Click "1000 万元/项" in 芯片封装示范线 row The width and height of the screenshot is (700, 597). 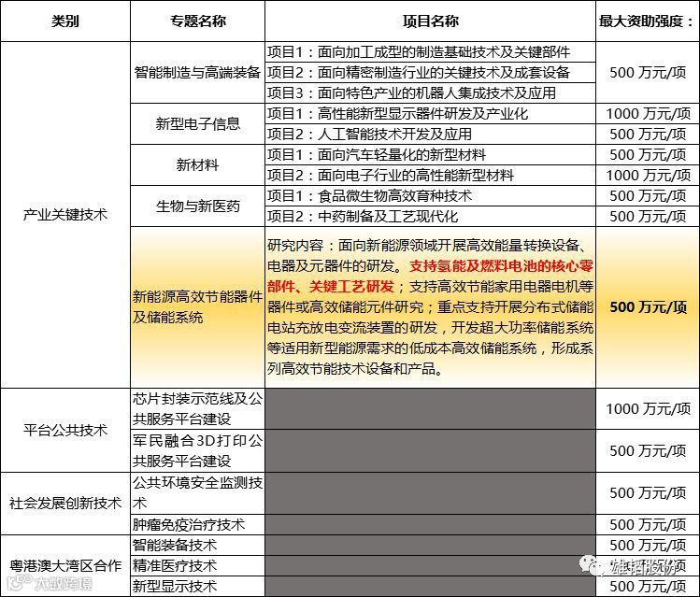[x=648, y=408]
